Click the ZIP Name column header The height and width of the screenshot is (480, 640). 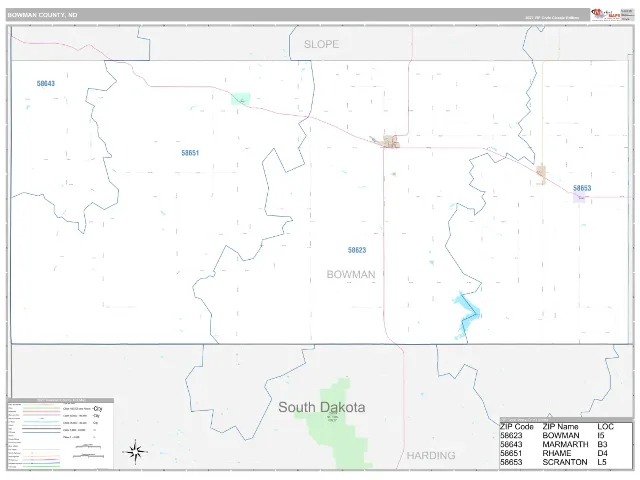point(560,427)
